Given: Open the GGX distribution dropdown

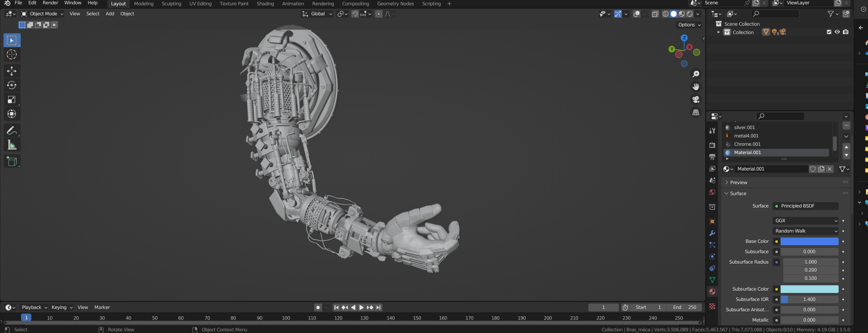Looking at the screenshot, I should (x=805, y=220).
